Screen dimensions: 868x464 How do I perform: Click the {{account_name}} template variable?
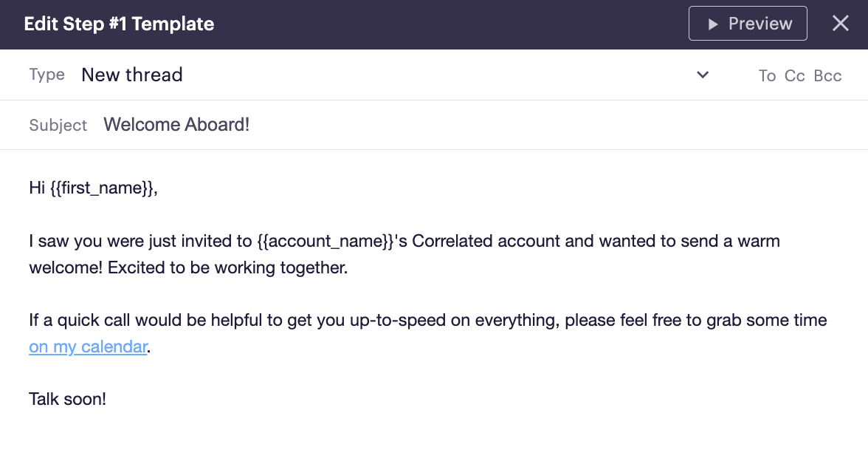pyautogui.click(x=327, y=241)
